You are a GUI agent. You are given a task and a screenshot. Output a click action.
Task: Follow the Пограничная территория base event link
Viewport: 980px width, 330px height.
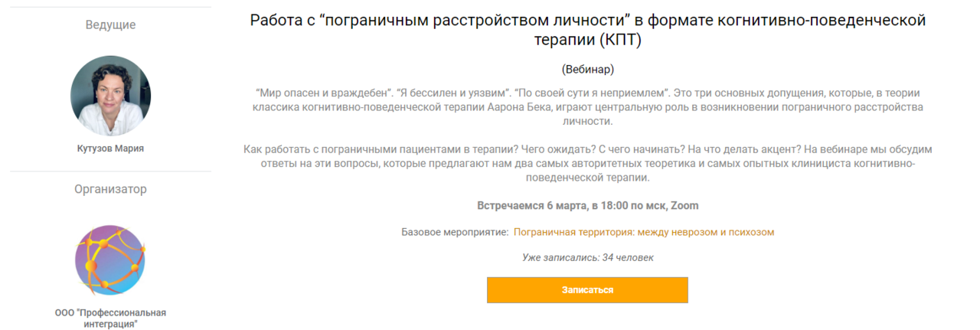(644, 232)
